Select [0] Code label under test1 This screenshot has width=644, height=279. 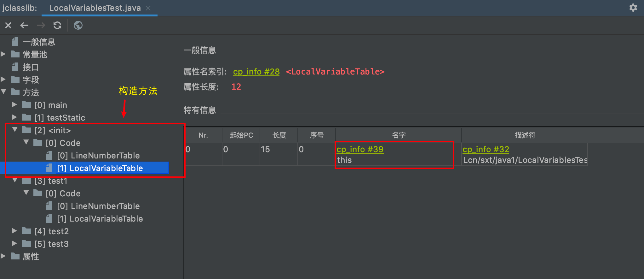coord(63,193)
